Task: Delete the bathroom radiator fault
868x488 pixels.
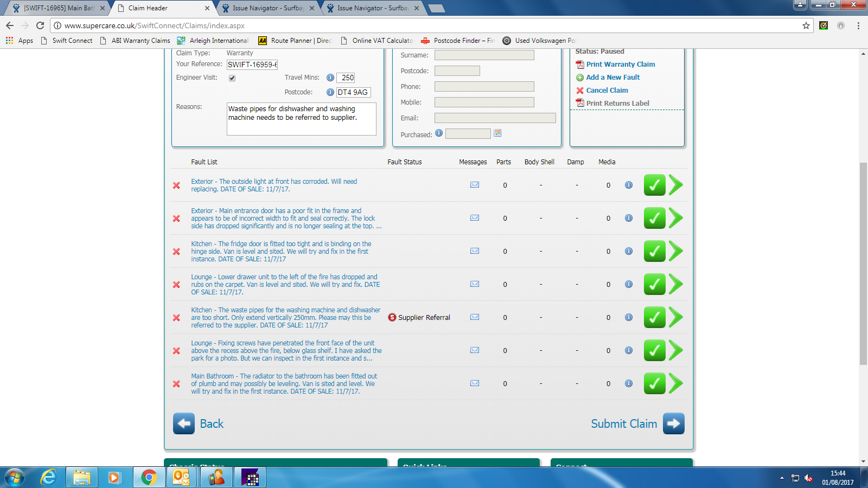Action: click(x=176, y=384)
